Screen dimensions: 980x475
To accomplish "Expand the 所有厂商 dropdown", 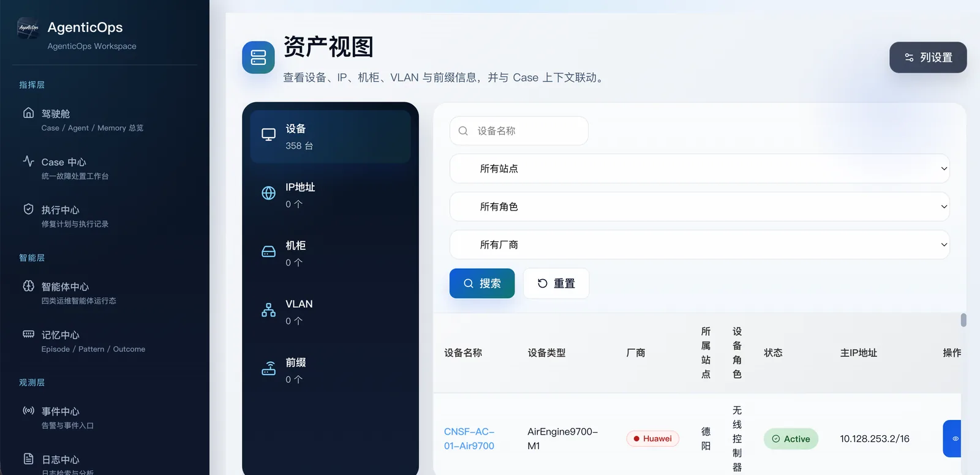I will [x=699, y=244].
